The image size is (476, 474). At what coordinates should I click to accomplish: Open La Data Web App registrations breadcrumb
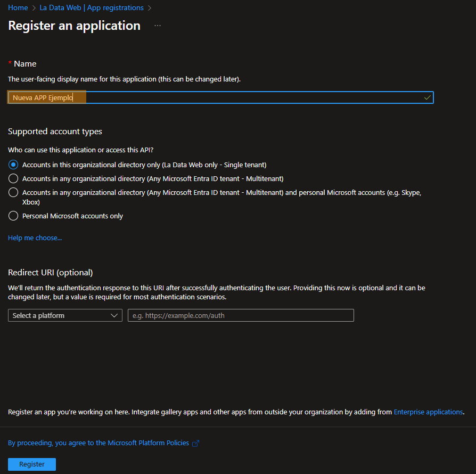pyautogui.click(x=92, y=7)
